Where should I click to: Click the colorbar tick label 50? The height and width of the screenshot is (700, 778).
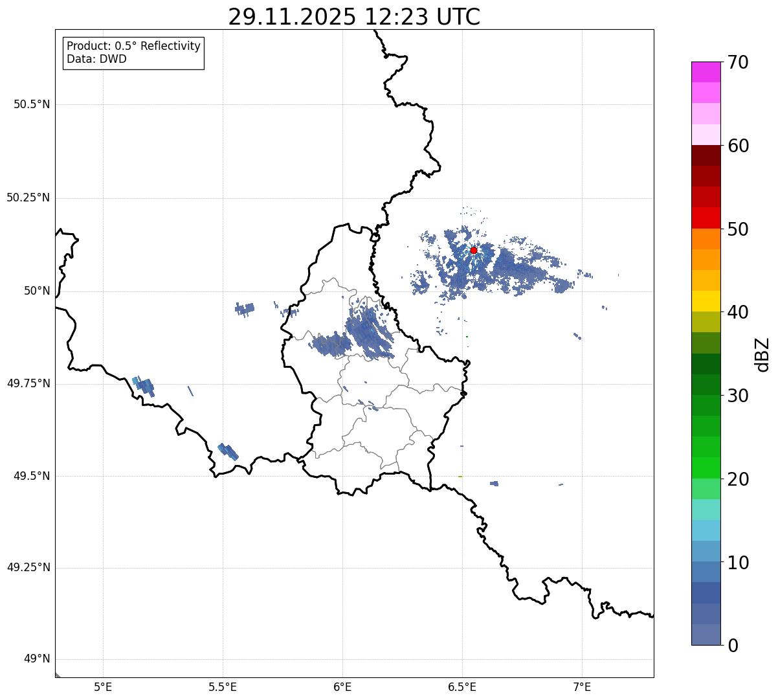click(x=738, y=229)
